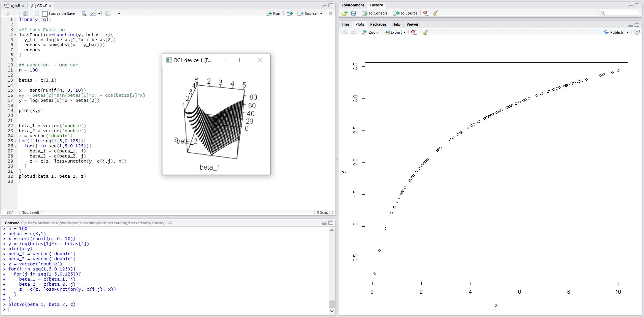
Task: Click the console vertical scrollbar thumb
Action: point(332,304)
